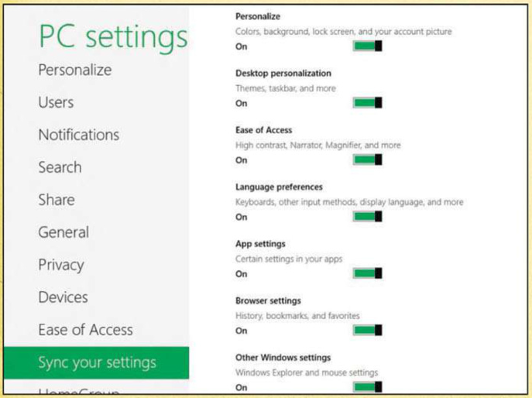Open the Personalize category in sidebar

click(x=75, y=70)
